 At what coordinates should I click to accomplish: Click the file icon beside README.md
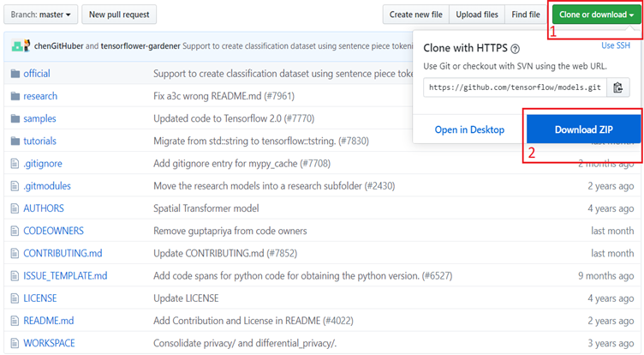click(x=15, y=321)
